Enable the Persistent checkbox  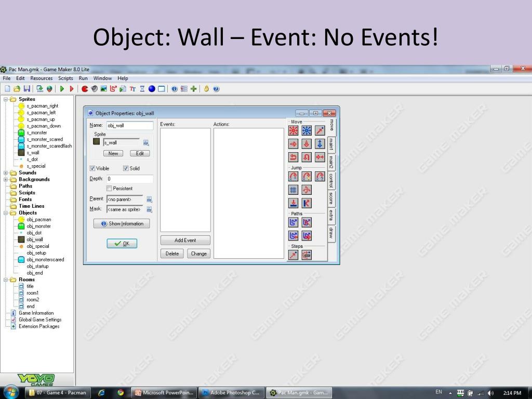[109, 188]
